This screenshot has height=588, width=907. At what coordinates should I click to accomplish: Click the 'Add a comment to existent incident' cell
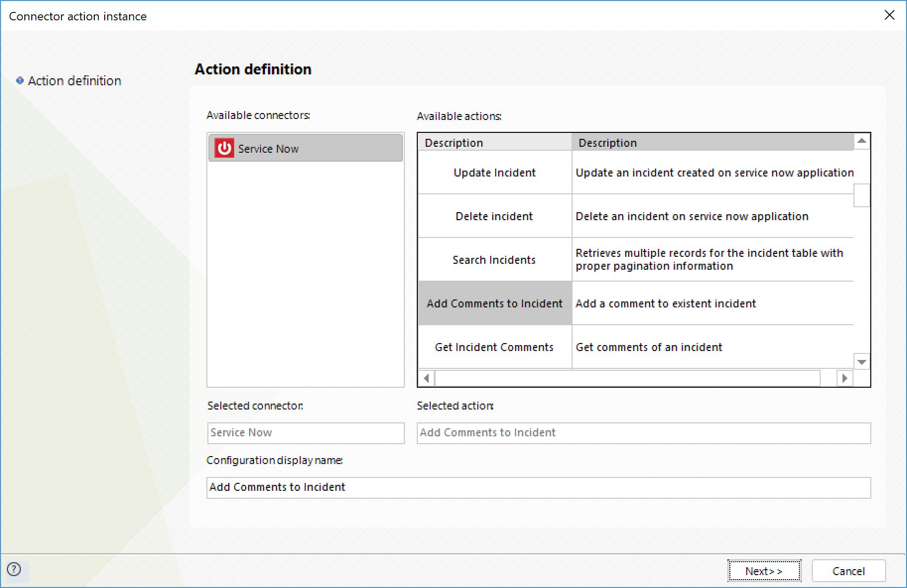click(713, 303)
